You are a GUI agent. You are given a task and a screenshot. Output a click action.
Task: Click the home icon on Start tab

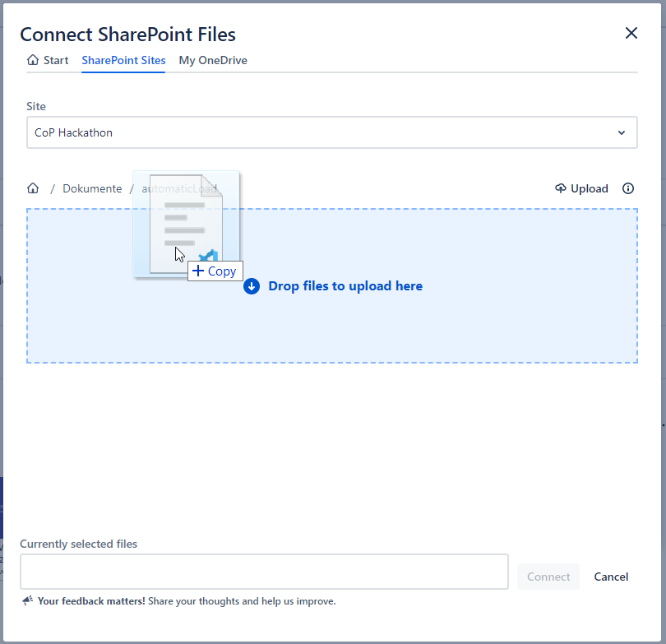point(33,60)
